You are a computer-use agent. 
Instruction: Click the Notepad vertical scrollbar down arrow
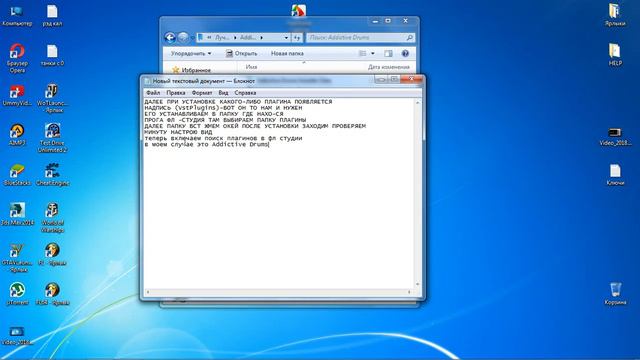[418, 284]
